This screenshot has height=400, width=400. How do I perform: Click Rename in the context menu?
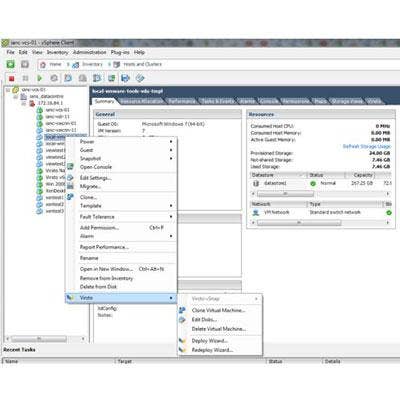[89, 258]
